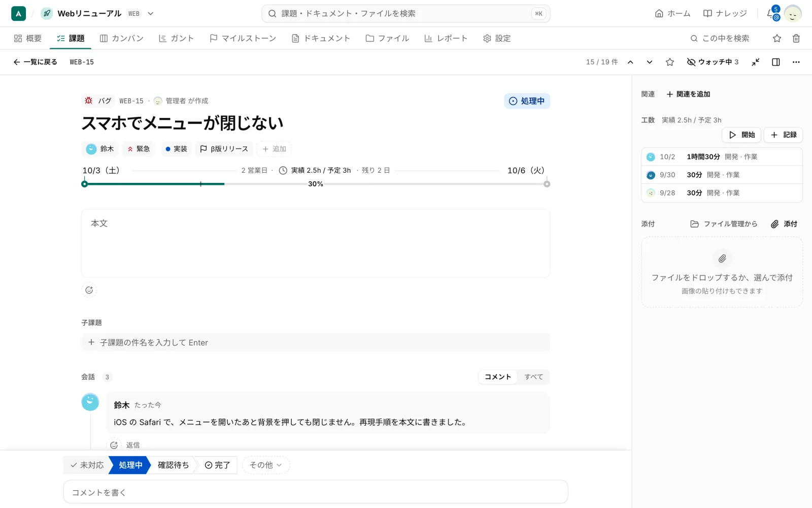Image resolution: width=812 pixels, height=508 pixels.
Task: Show すべて in conversation filter
Action: (533, 376)
